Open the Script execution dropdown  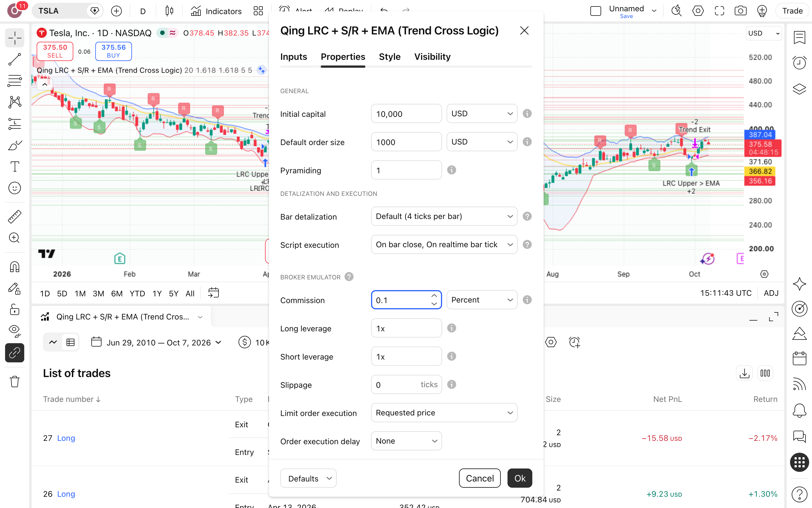pos(444,245)
